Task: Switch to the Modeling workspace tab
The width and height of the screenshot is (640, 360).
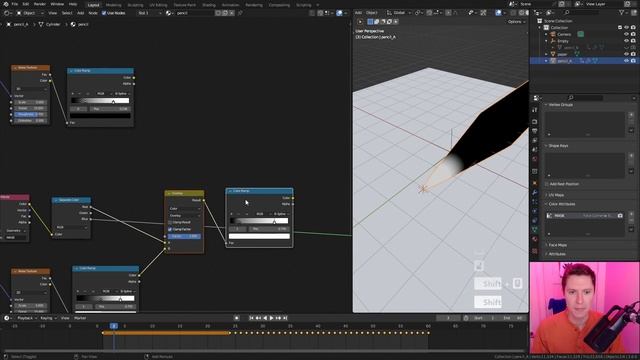Action: 113,5
